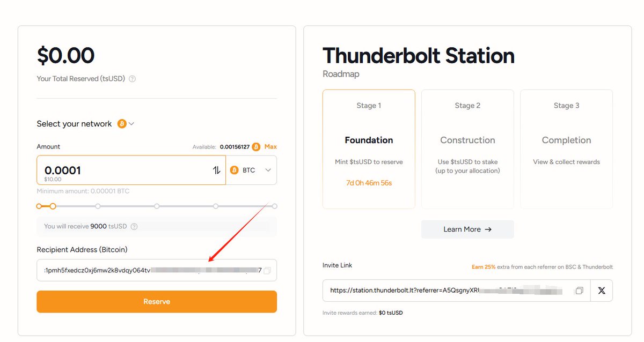Screen dimensions: 644x342
Task: Move the amount slider to its last stop
Action: tap(274, 206)
